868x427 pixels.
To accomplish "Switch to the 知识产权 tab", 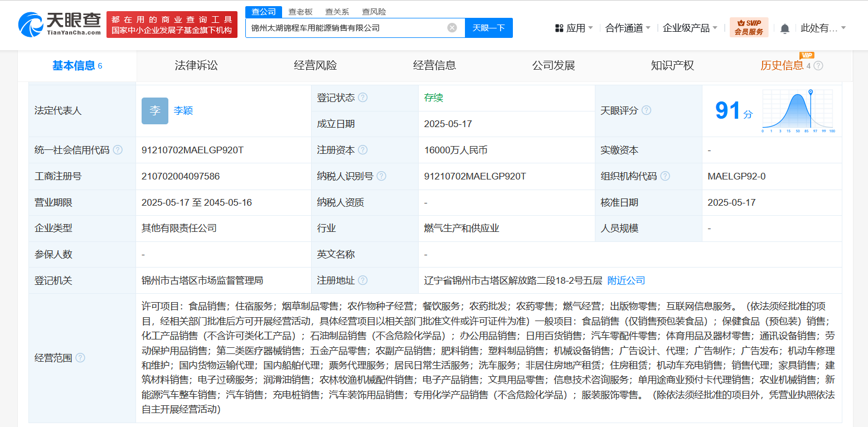I will [x=672, y=66].
